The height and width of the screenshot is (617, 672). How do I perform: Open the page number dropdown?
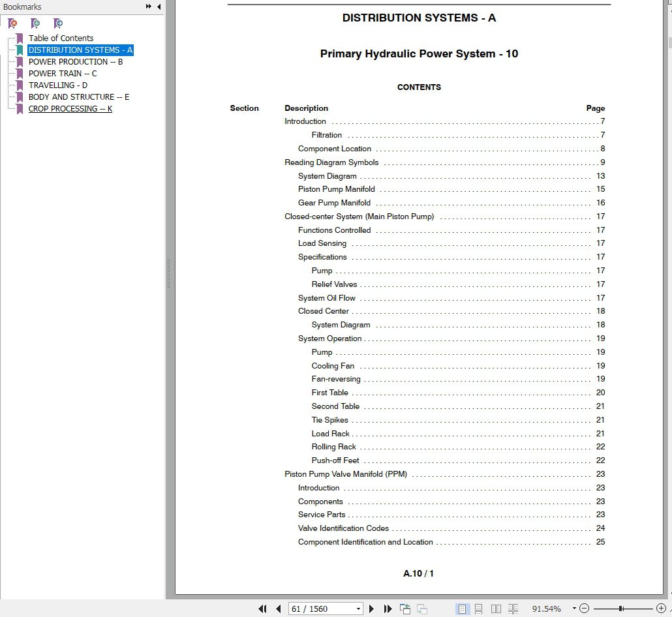click(358, 609)
